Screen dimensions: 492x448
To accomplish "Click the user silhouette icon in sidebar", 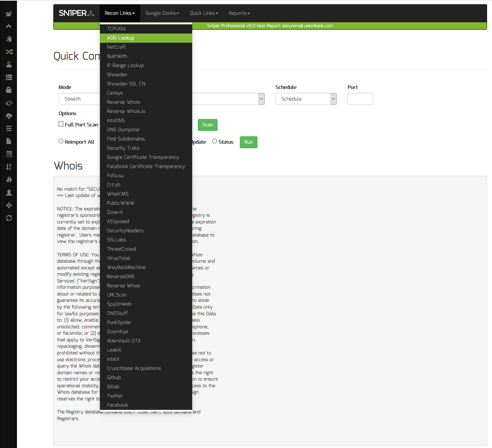I will pos(9,192).
